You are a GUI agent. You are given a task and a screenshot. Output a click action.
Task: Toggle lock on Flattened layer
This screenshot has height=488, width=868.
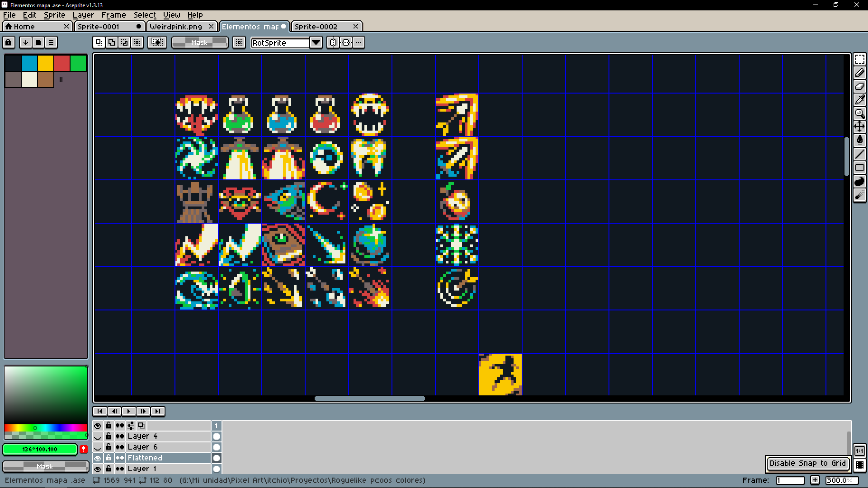(x=108, y=458)
